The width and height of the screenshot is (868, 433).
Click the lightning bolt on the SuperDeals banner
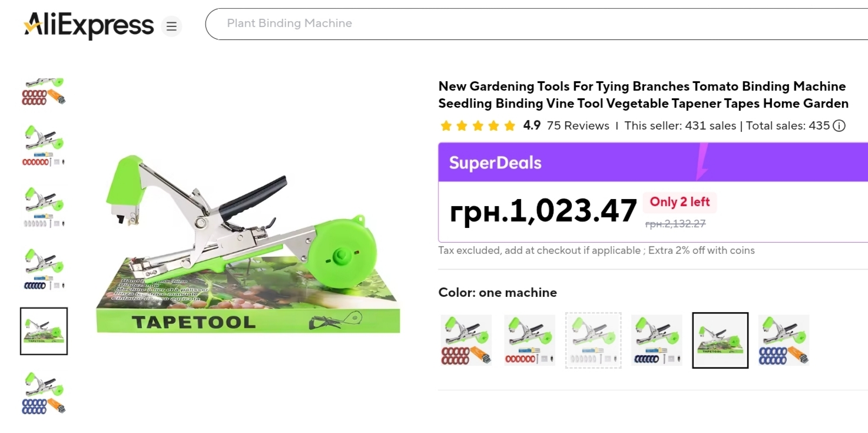[x=702, y=162]
